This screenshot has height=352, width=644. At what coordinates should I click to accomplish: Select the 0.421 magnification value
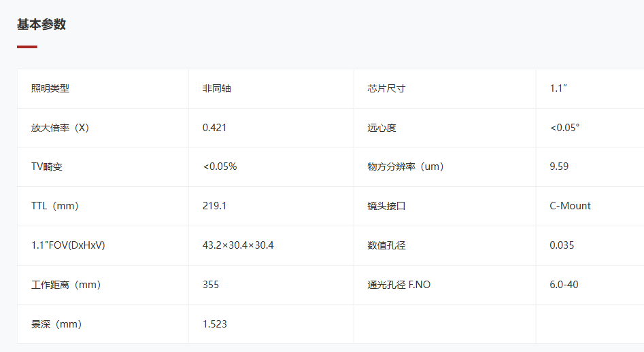214,128
